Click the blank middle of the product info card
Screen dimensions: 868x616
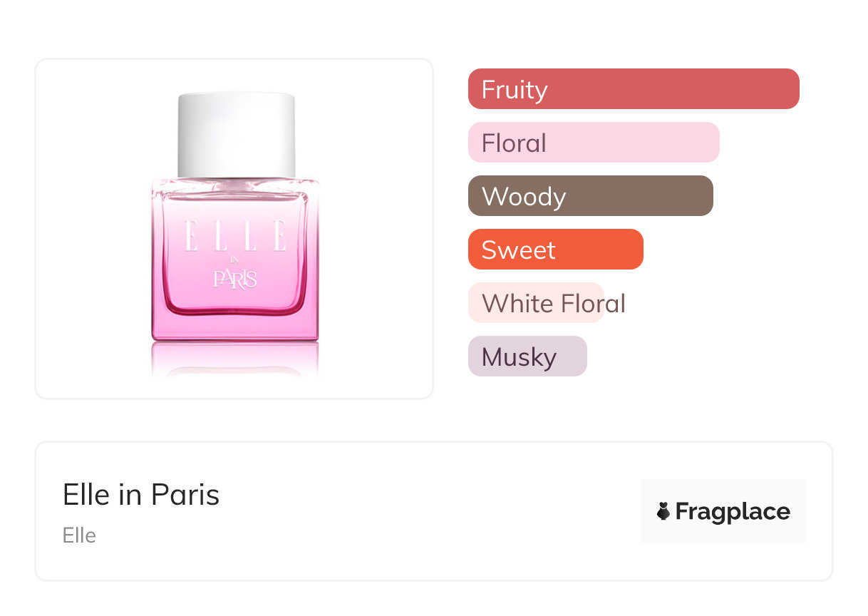tap(428, 511)
